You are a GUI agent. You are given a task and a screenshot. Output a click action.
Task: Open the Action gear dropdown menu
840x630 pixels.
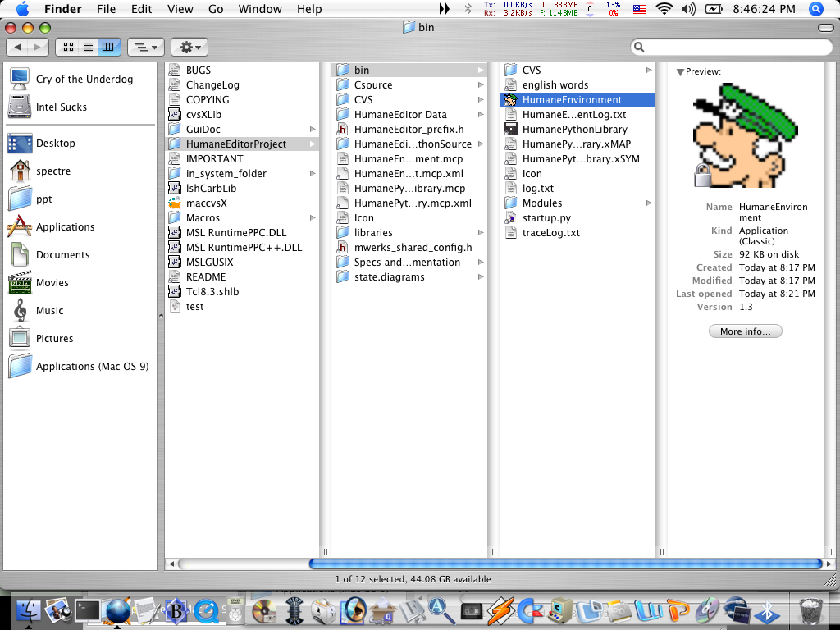click(x=189, y=47)
